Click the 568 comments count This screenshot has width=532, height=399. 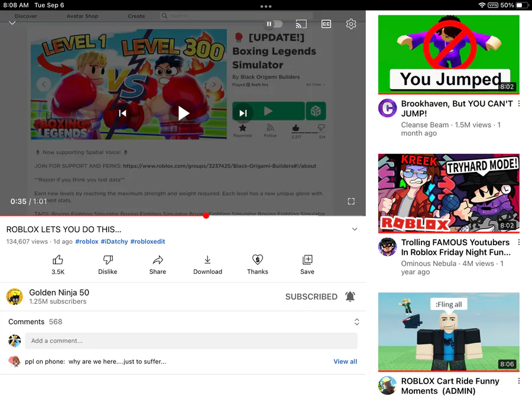point(56,322)
